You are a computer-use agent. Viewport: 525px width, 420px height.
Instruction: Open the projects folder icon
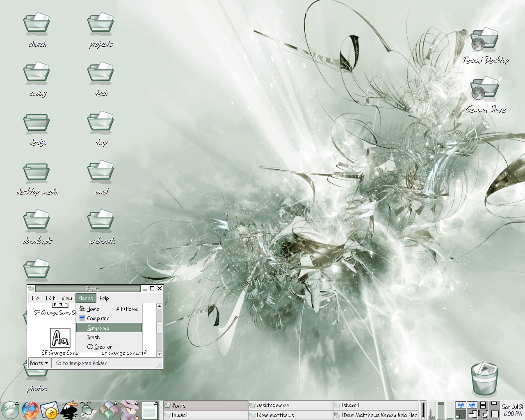tap(100, 23)
